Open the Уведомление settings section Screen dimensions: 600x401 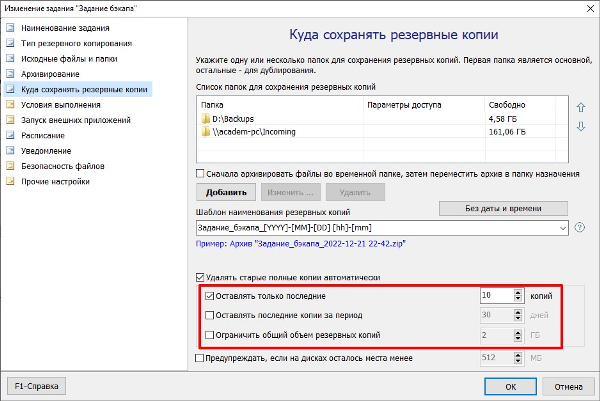point(48,150)
